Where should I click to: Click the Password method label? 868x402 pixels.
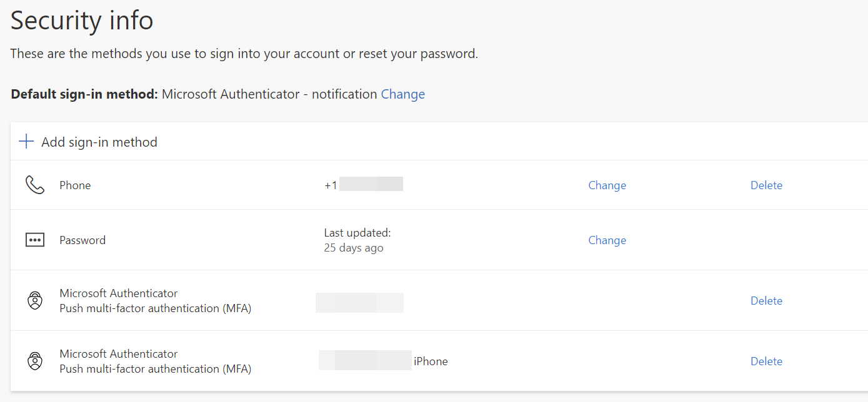pos(82,240)
